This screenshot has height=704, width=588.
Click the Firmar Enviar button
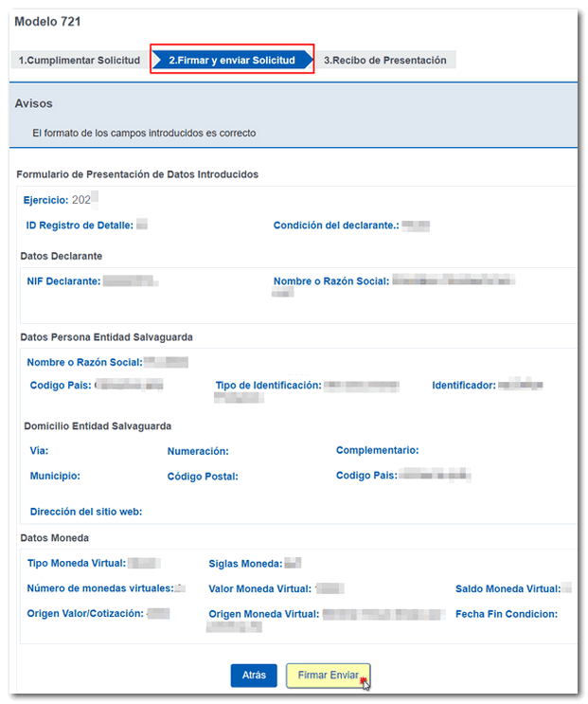(x=328, y=676)
